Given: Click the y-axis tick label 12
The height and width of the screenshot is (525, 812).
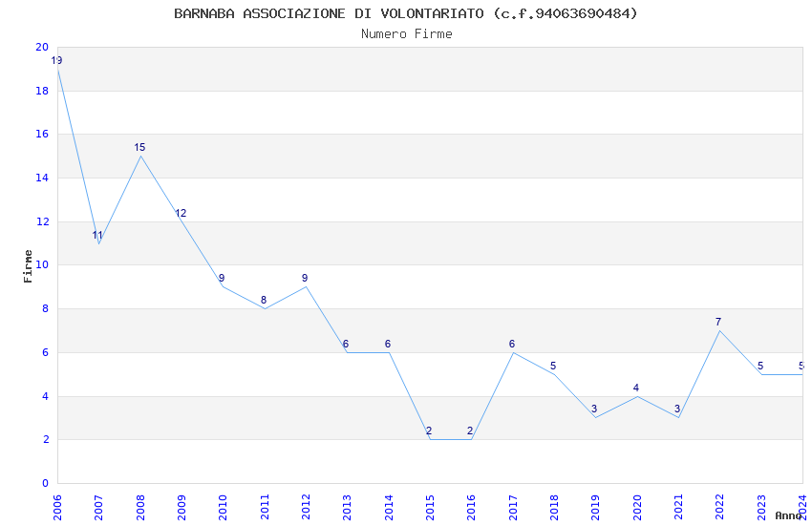Looking at the screenshot, I should [42, 221].
